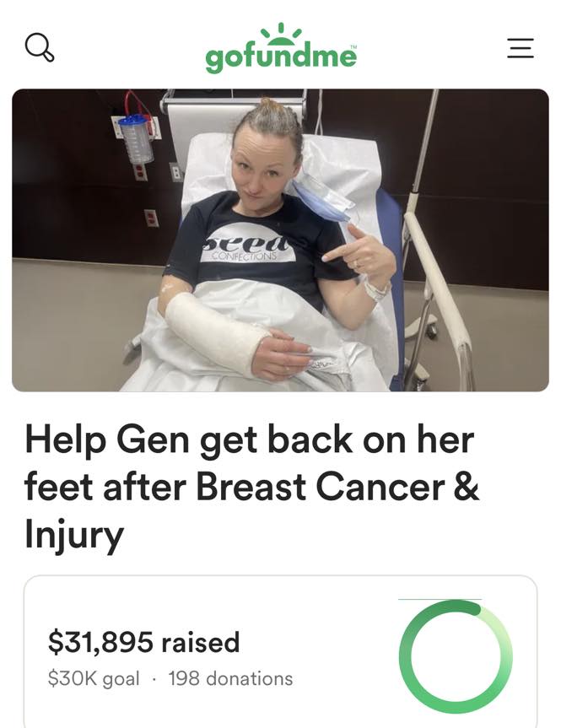
Task: Click the $30K goal label
Action: (94, 679)
